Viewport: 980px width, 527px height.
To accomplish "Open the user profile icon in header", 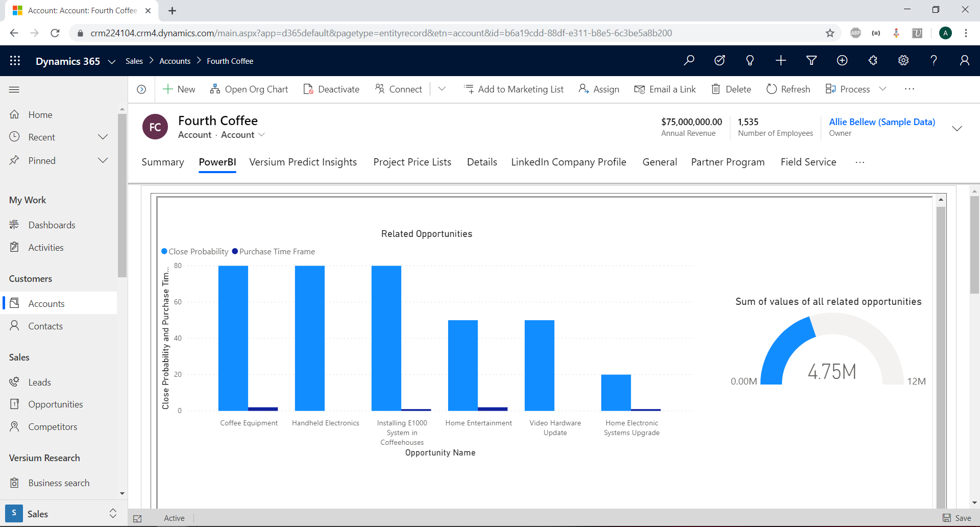I will coord(965,61).
